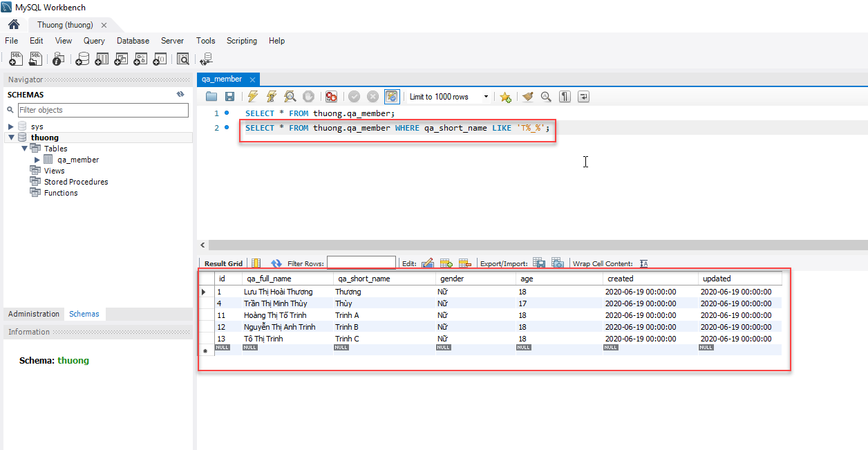The image size is (868, 450).
Task: Expand the sys schema node
Action: pyautogui.click(x=11, y=126)
